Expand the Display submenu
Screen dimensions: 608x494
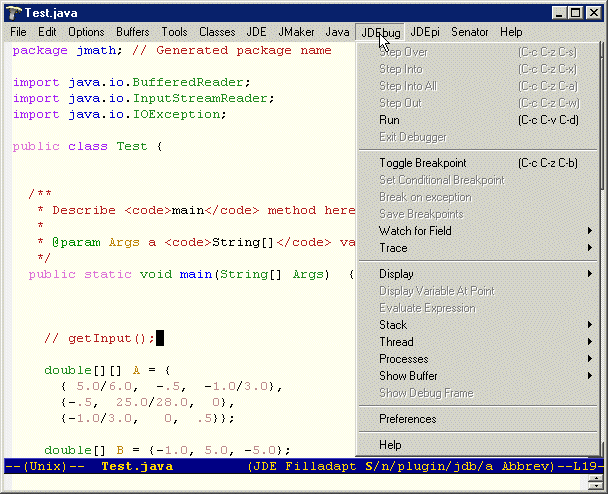pos(396,274)
